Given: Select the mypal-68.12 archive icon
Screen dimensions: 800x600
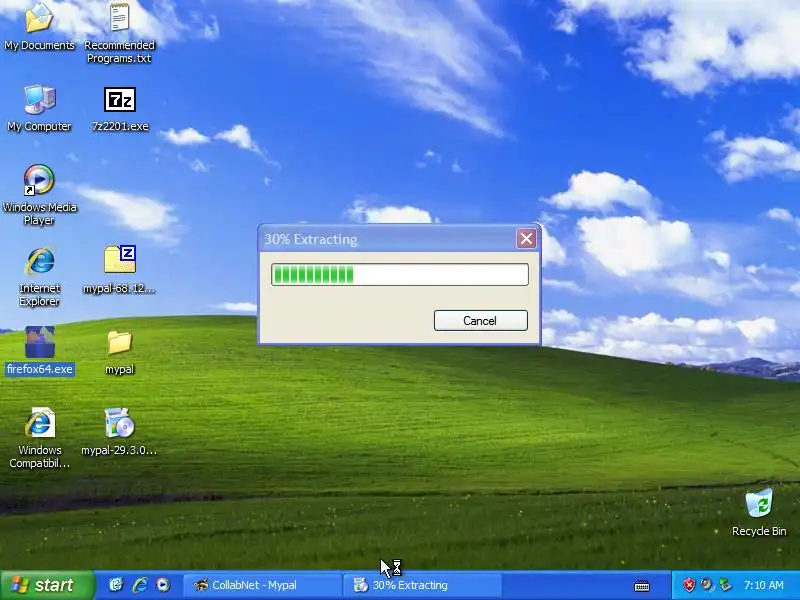Looking at the screenshot, I should pyautogui.click(x=119, y=269).
